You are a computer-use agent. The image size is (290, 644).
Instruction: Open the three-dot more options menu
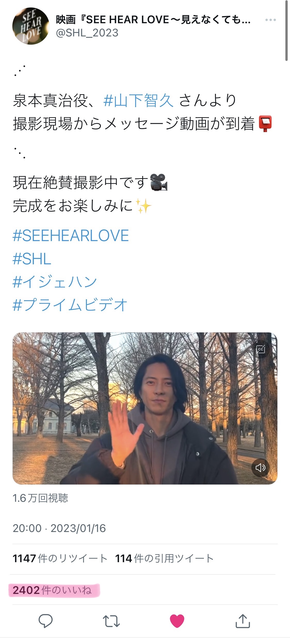click(x=270, y=20)
